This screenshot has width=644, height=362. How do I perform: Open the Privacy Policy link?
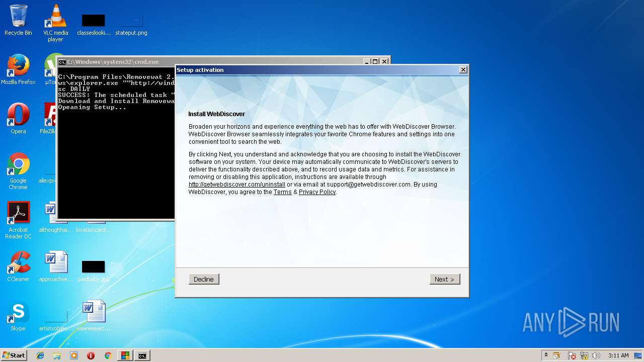(x=317, y=192)
